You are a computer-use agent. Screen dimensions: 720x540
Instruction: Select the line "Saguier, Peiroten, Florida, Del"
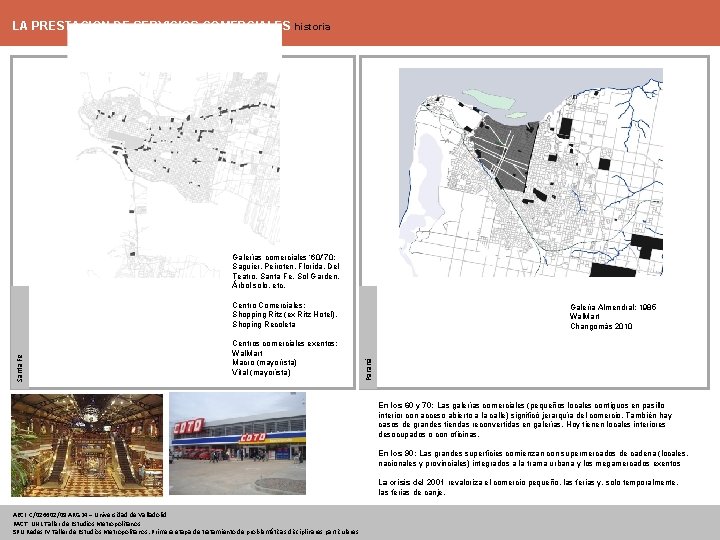pos(286,266)
